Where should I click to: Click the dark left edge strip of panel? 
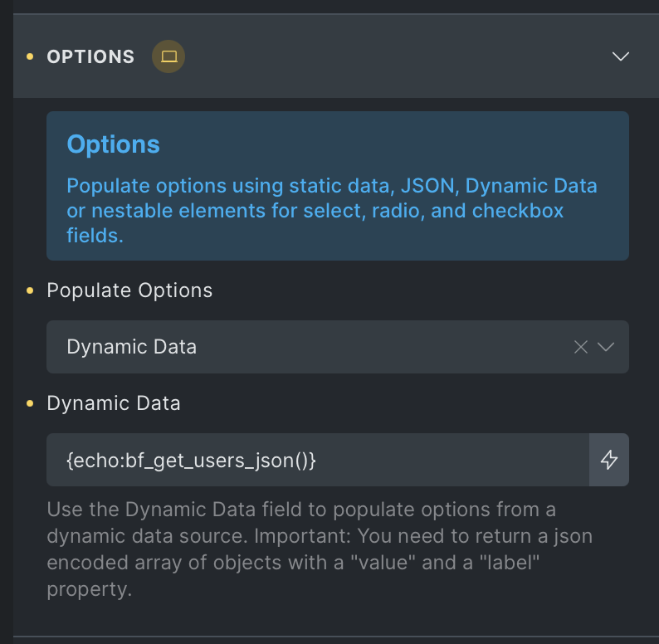click(x=7, y=322)
